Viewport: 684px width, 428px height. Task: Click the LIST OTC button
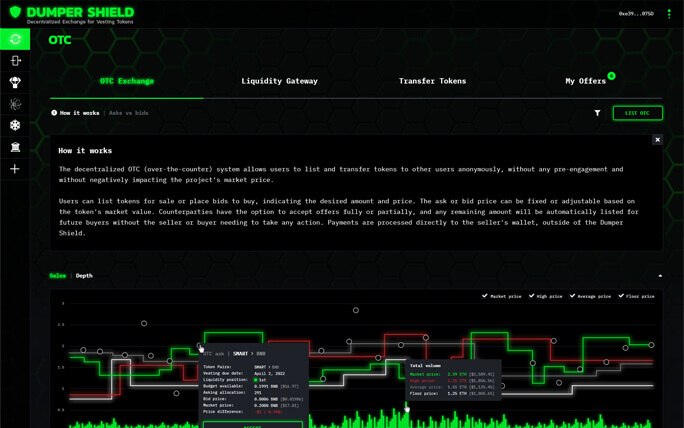637,113
